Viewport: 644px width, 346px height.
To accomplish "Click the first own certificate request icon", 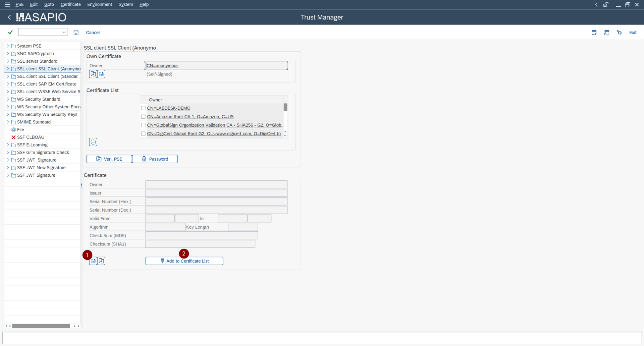I will (x=93, y=74).
